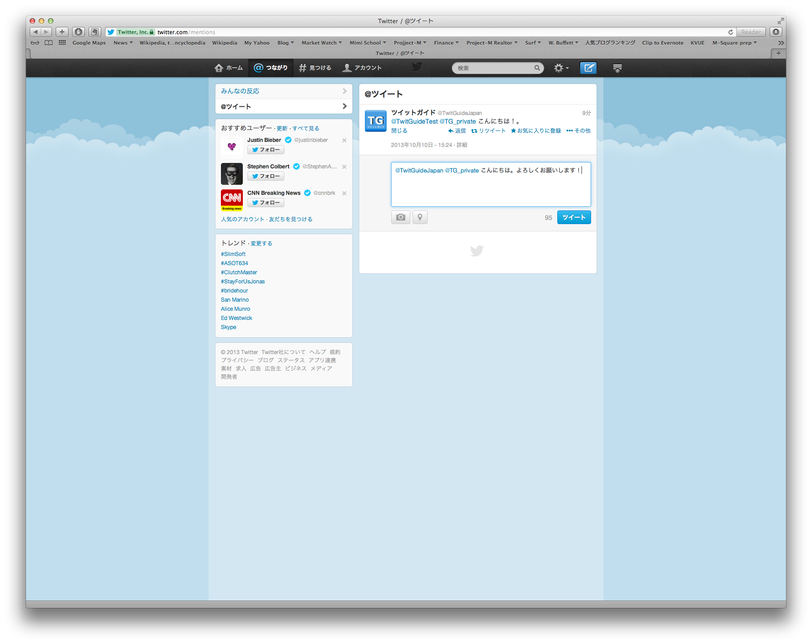Screen dimensions: 812x644
Task: Open W. Buffett bookmarks dropdown
Action: (563, 43)
